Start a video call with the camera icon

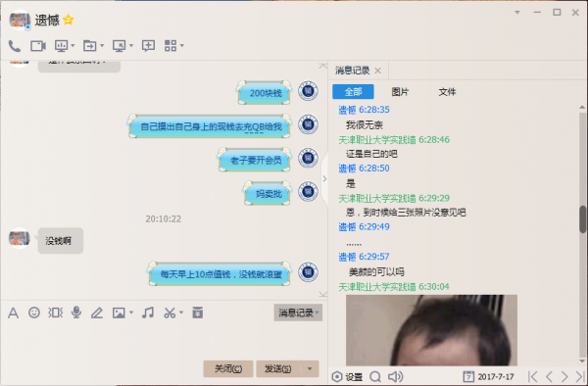[38, 46]
